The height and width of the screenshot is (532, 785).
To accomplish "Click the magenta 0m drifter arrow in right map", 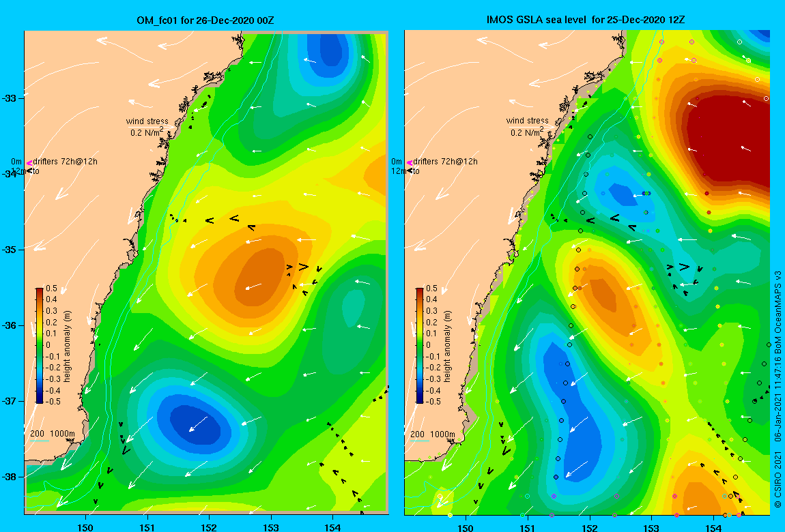I will pos(409,162).
